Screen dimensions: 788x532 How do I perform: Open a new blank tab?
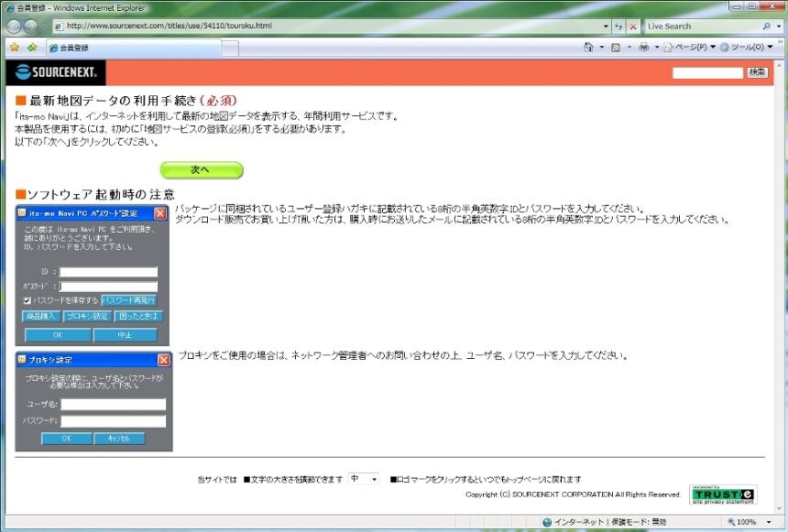(230, 49)
